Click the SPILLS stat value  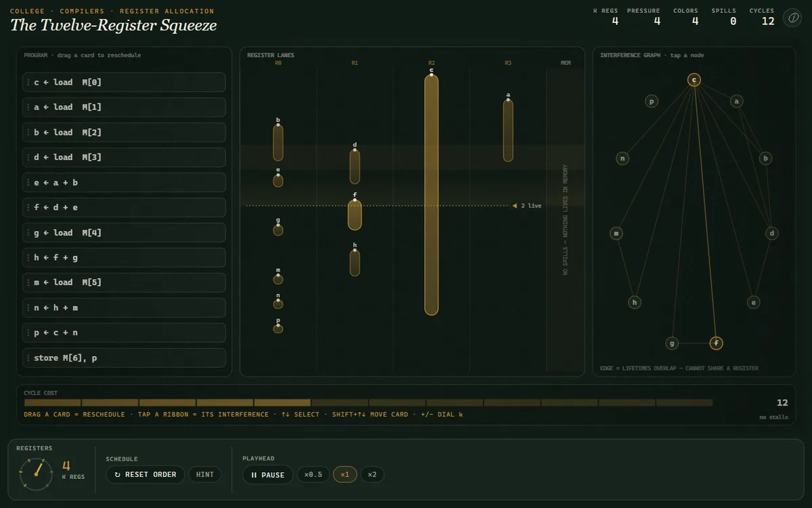coord(733,21)
